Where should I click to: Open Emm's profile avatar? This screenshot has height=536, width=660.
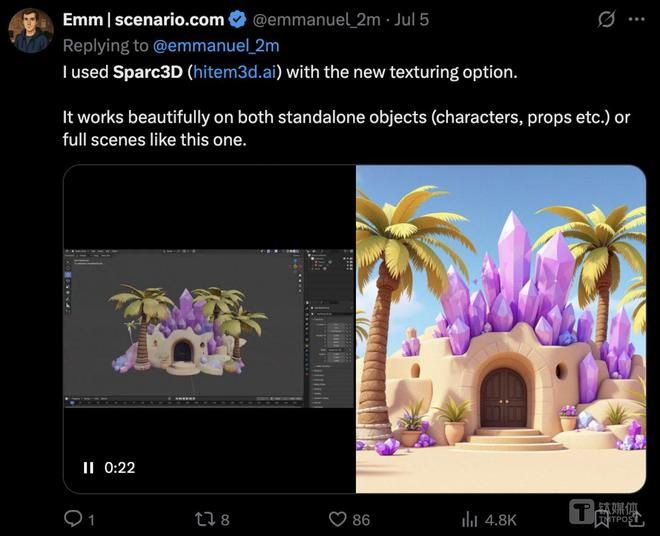tap(31, 30)
